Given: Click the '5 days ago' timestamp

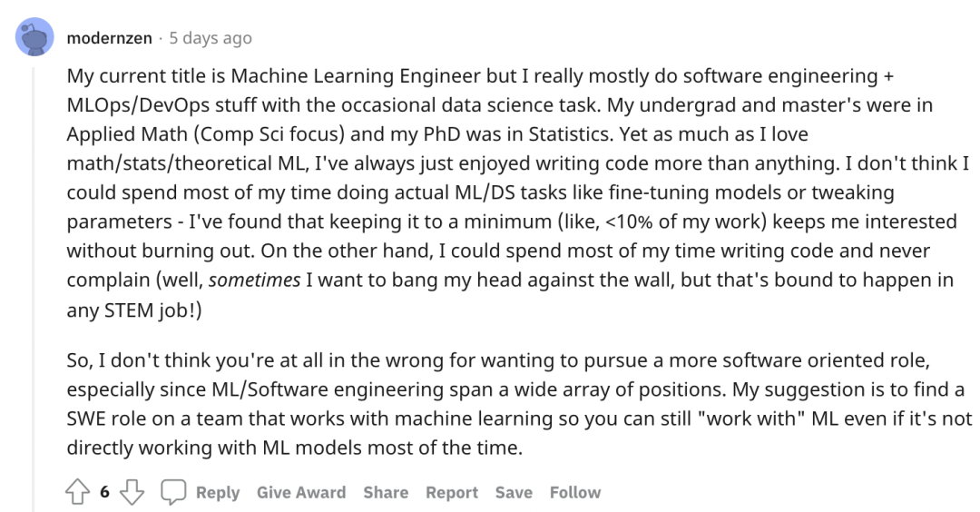Looking at the screenshot, I should pos(211,38).
